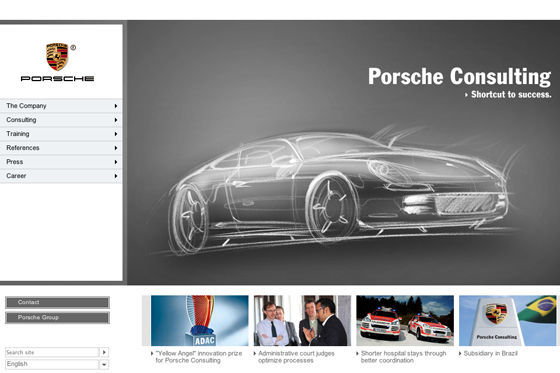Viewport: 560px width, 373px height.
Task: Submit search with the arrow button
Action: (x=104, y=352)
